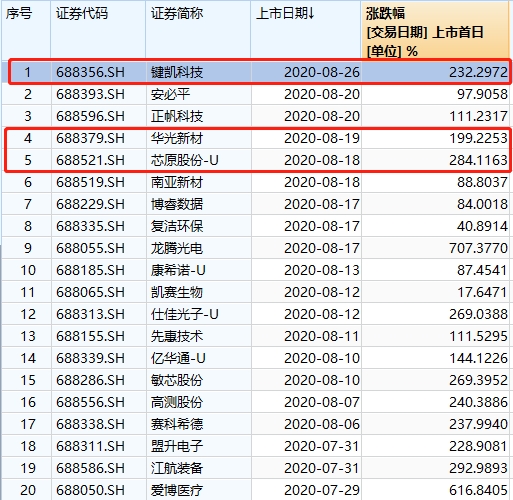Screen dimensions: 513x500
Task: Click 华光新材 stock name
Action: tap(177, 138)
